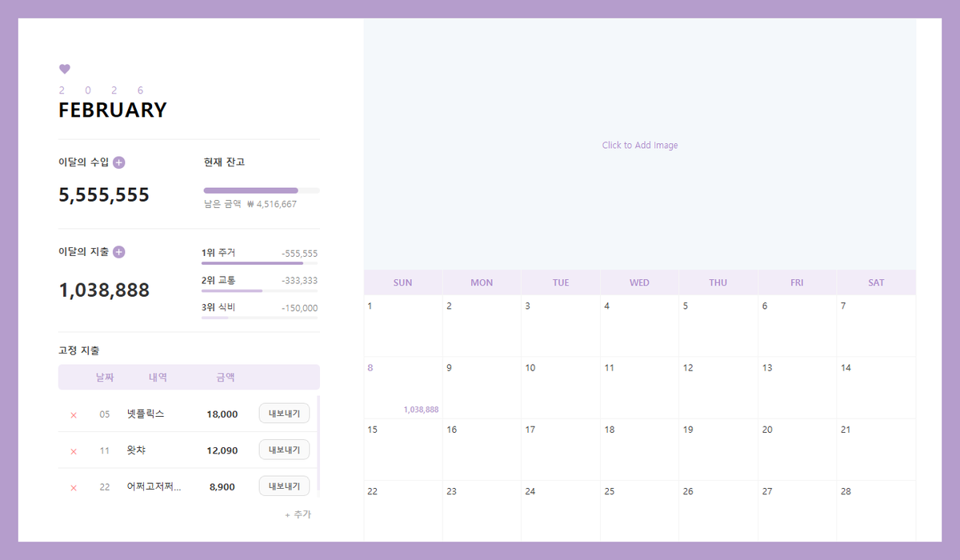Select the SUN column header
960x560 pixels.
point(403,282)
